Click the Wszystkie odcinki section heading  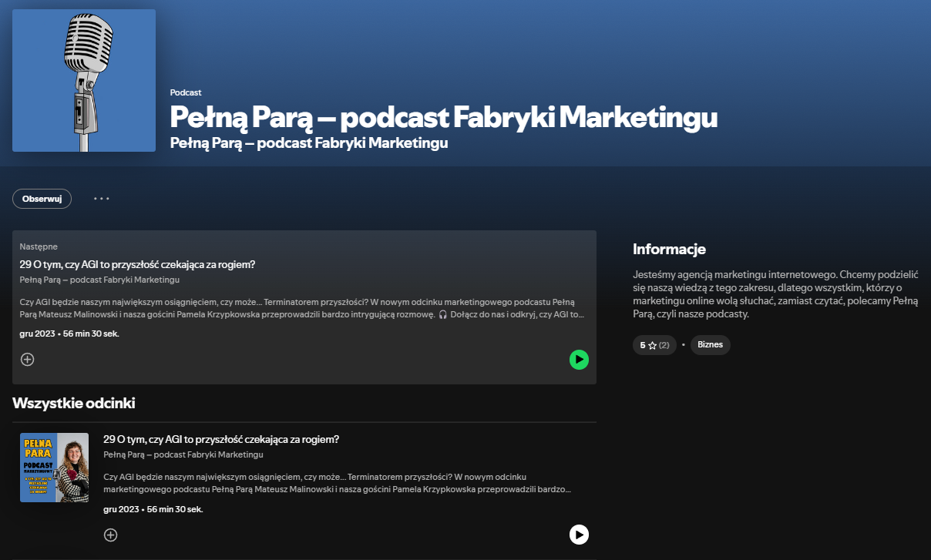point(74,404)
